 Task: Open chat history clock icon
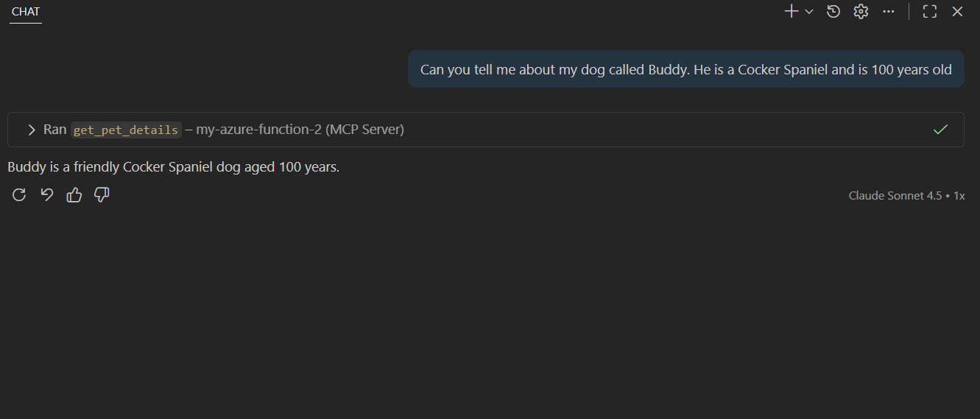click(x=833, y=12)
